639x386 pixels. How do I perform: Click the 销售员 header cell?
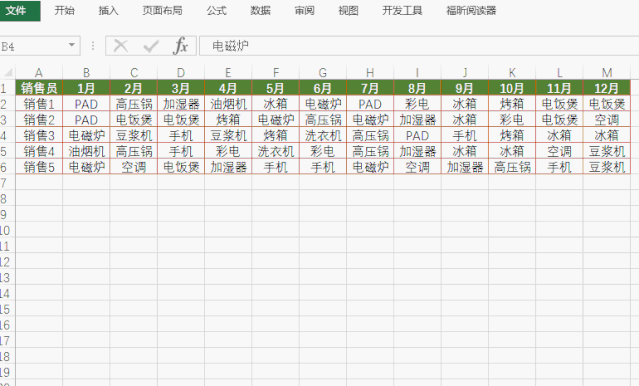(x=39, y=88)
